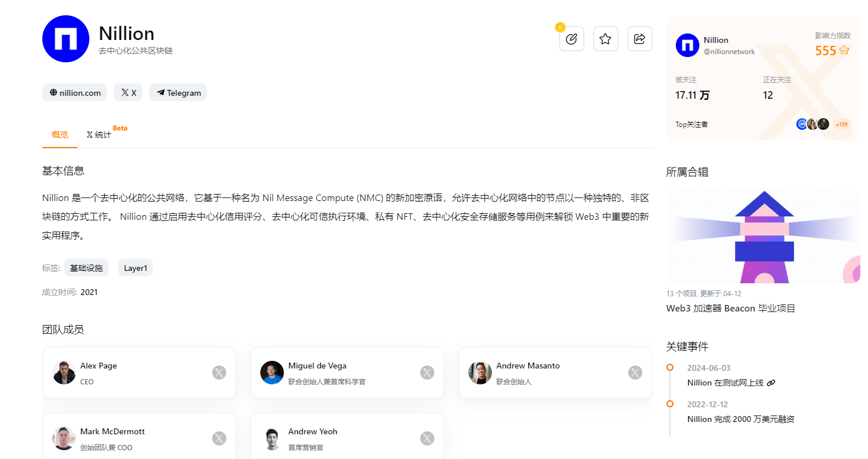
Task: Open Nillion's X profile chip
Action: 128,92
